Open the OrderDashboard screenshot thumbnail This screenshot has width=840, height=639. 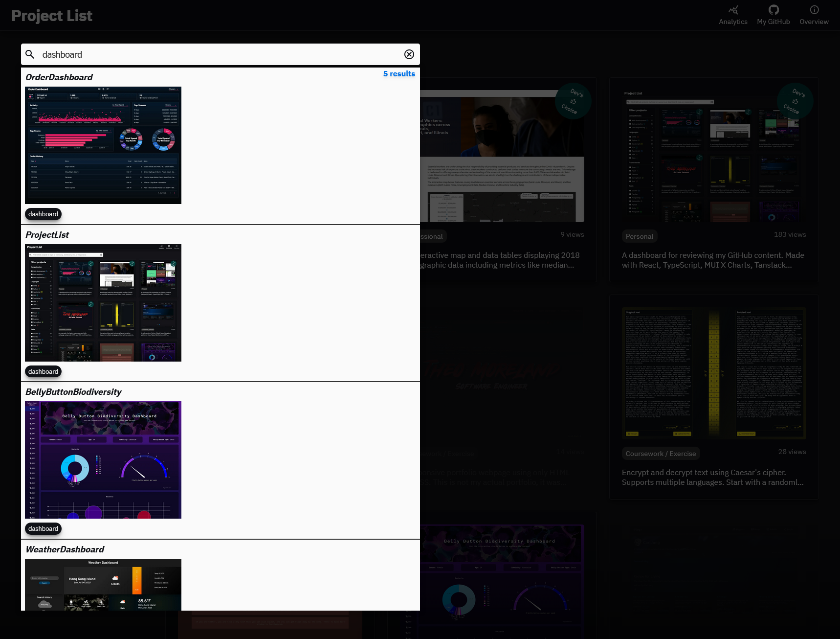[x=103, y=145]
